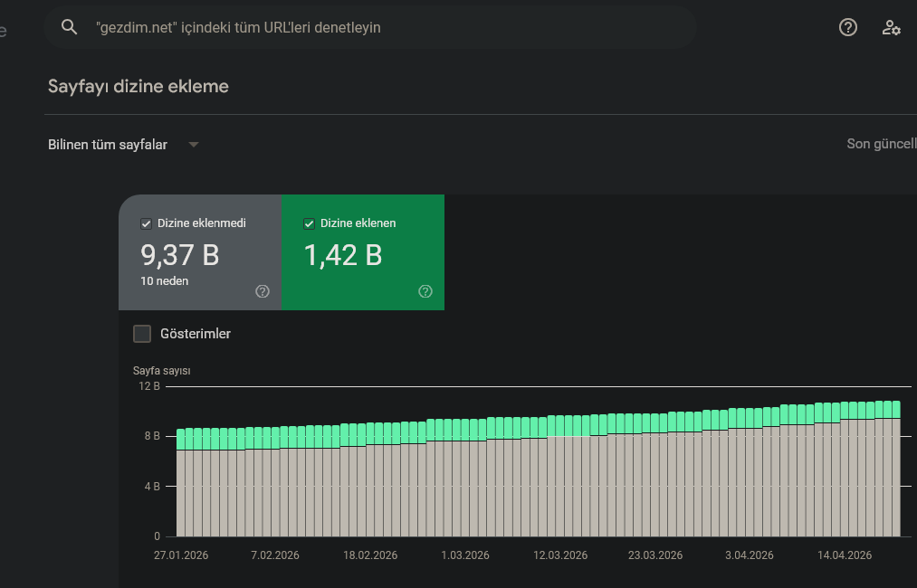This screenshot has width=917, height=588.
Task: Click the Son güncelleme text at right
Action: click(882, 144)
